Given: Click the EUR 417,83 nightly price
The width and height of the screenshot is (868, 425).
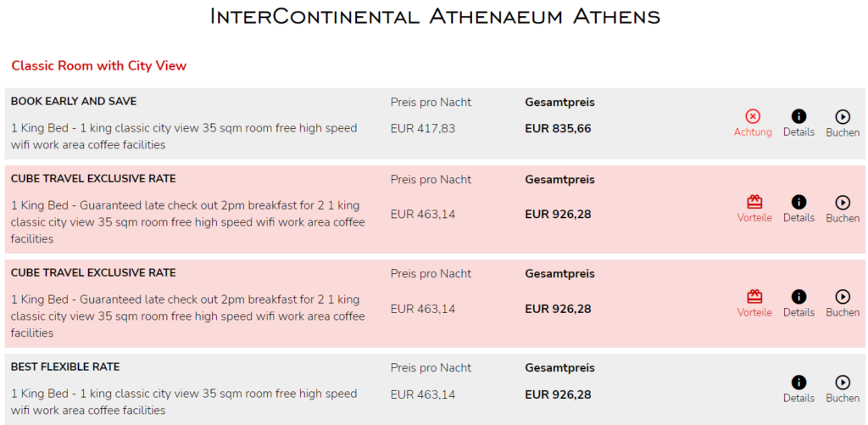Looking at the screenshot, I should point(423,129).
